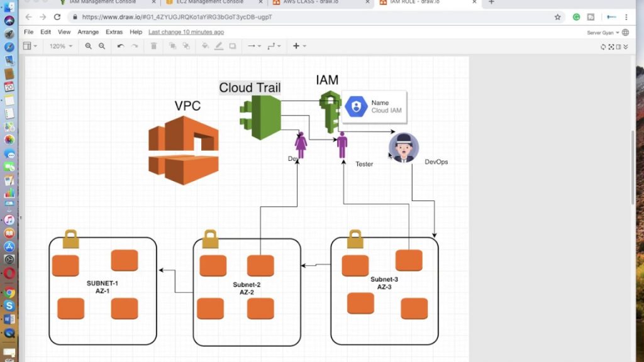Screen dimensions: 644x362
Task: Open the insert shape plus dropdown
Action: [x=297, y=46]
